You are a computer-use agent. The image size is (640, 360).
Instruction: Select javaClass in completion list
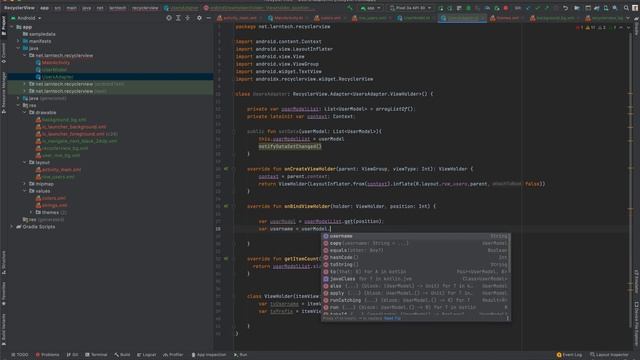(416, 279)
